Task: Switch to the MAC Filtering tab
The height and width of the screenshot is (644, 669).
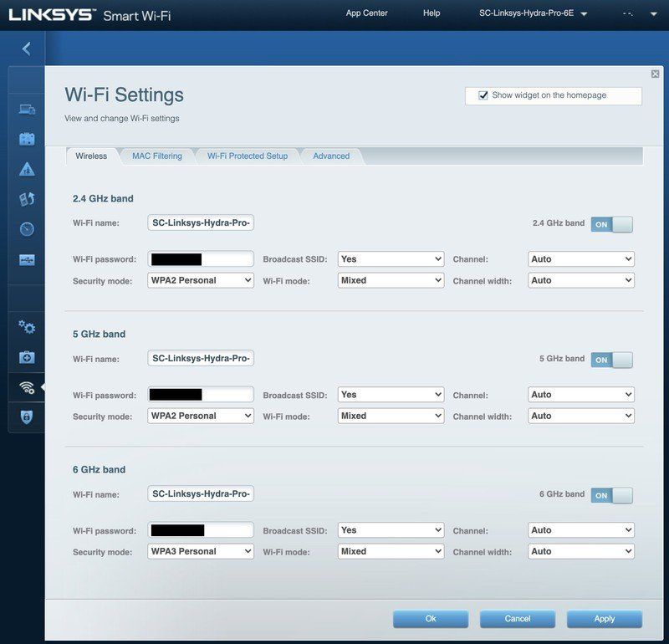Action: pyautogui.click(x=157, y=156)
